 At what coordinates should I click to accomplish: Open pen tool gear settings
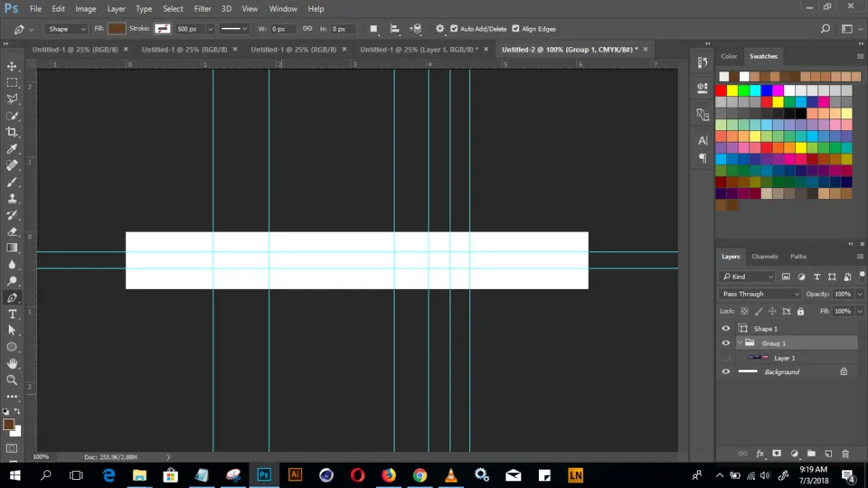click(439, 29)
